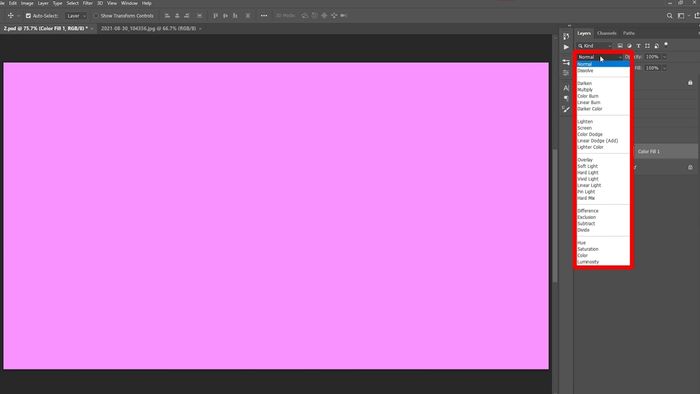Enable Show Transform Controls checkbox
The width and height of the screenshot is (700, 394).
coord(96,16)
